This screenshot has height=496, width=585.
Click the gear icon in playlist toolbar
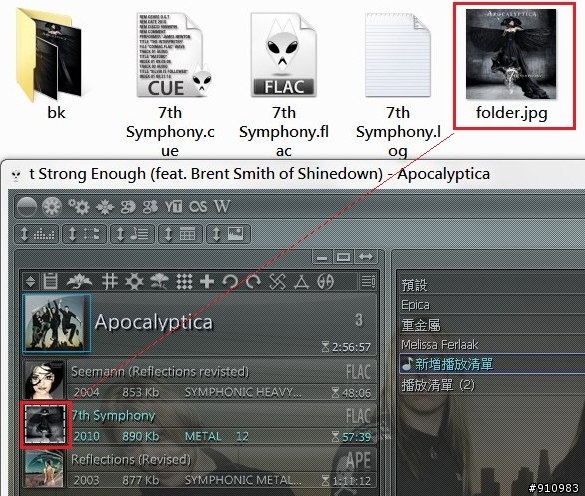(134, 282)
